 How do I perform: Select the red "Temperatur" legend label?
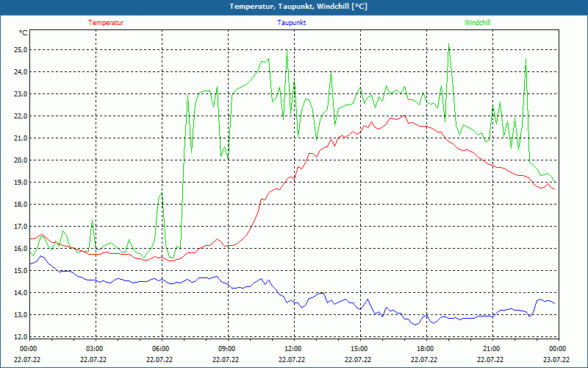coord(106,23)
